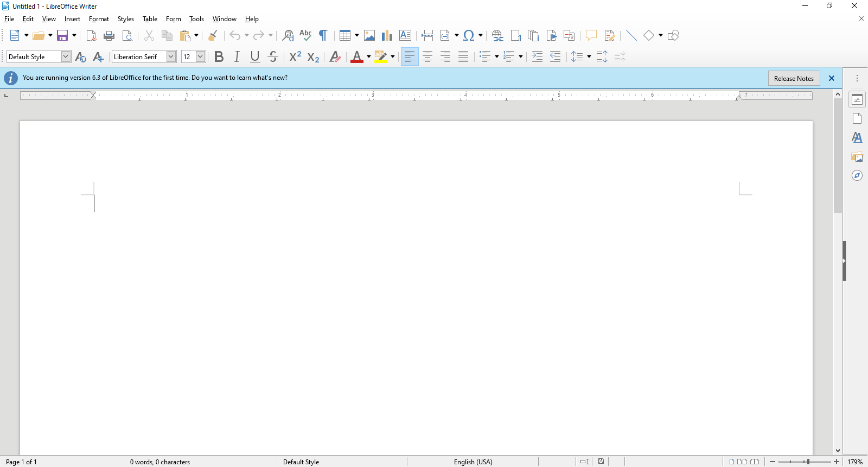This screenshot has height=467, width=868.
Task: Clone formatting with the paintbrush icon
Action: click(x=213, y=36)
